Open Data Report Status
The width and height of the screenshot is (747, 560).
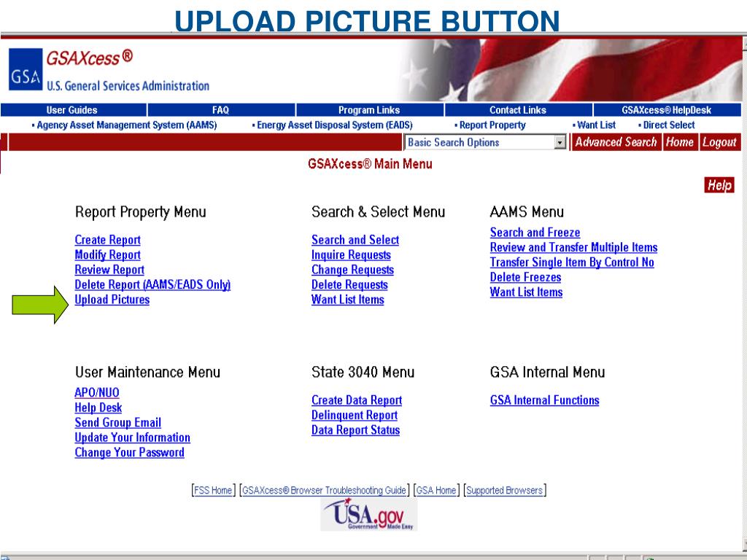point(355,430)
